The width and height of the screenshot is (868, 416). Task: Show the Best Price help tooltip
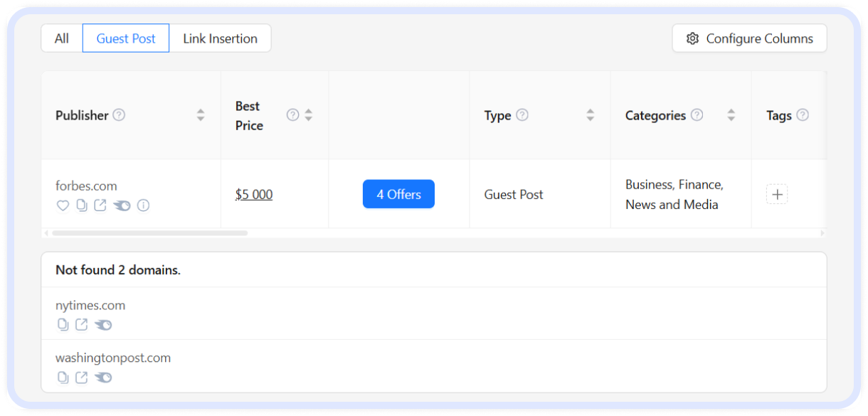click(x=292, y=114)
